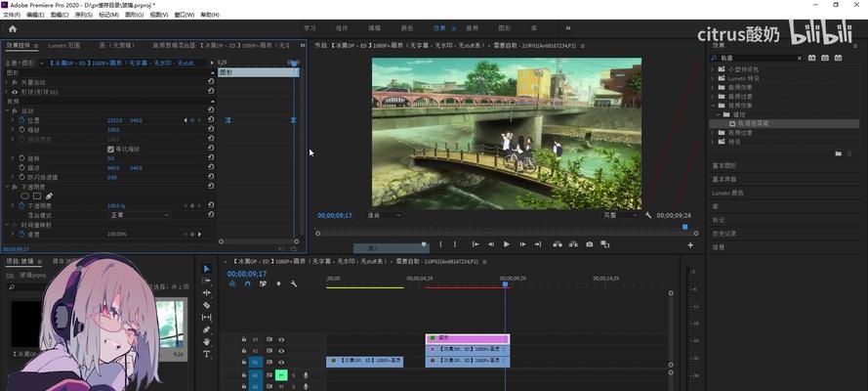The width and height of the screenshot is (868, 391).
Task: Open the History panel
Action: tap(724, 234)
